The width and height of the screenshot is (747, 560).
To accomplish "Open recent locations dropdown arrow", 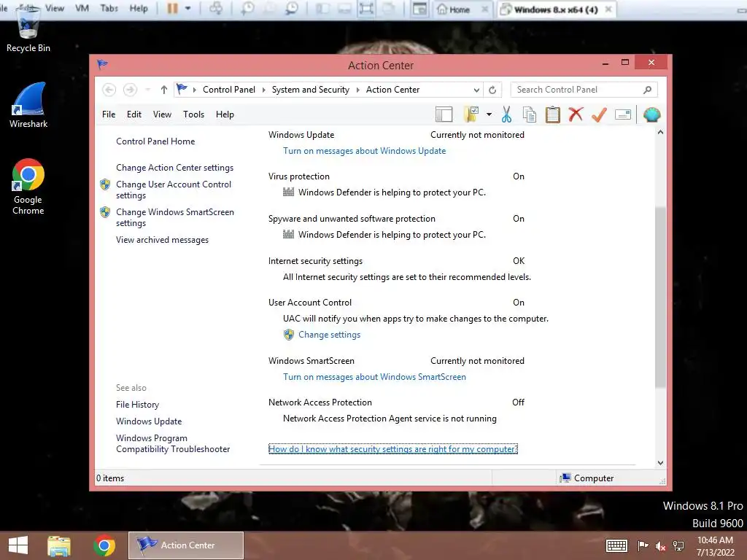I will (x=147, y=90).
